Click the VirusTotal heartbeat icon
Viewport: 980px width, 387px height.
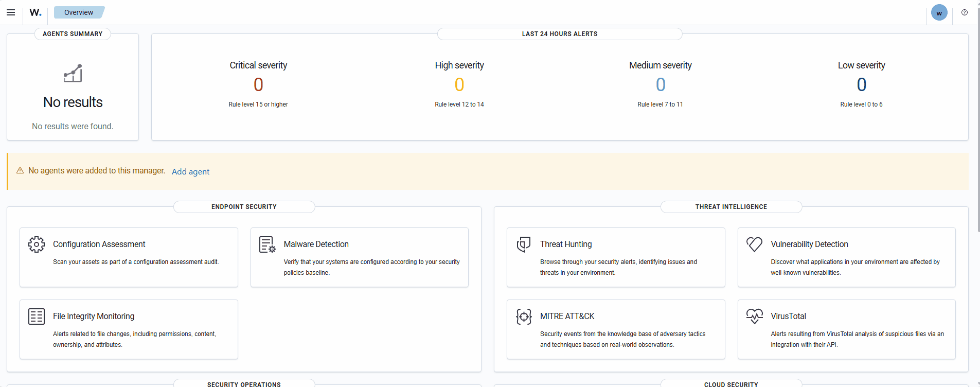(754, 316)
